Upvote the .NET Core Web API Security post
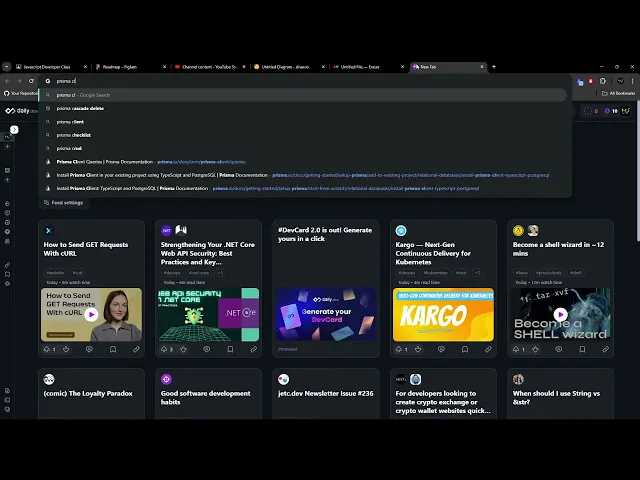The image size is (640, 480). tap(164, 349)
